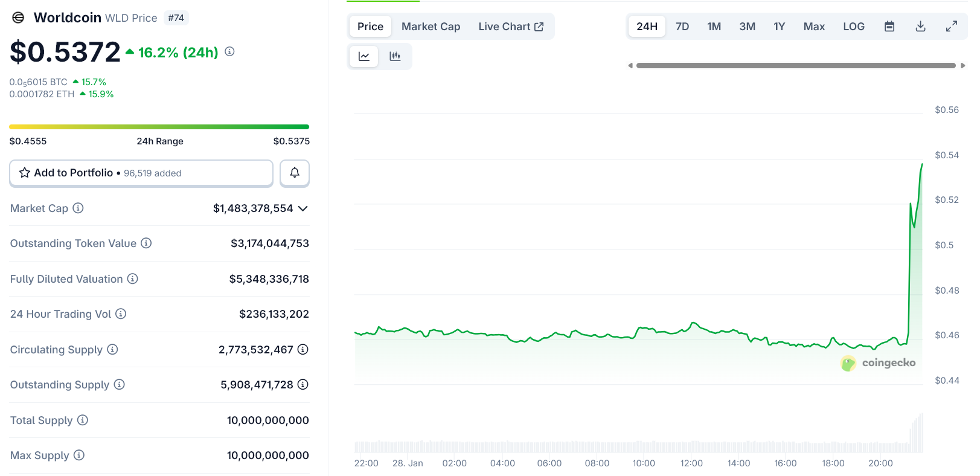Switch to candlestick chart view

click(395, 56)
